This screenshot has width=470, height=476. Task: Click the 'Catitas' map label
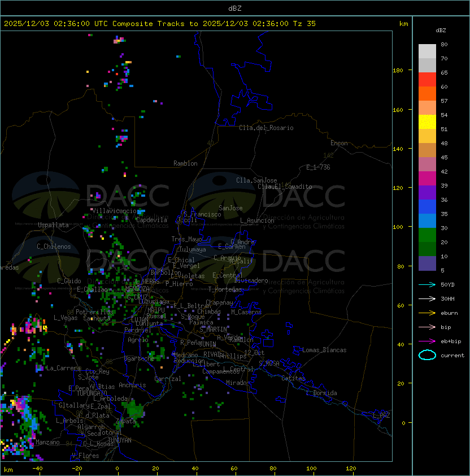coord(293,378)
